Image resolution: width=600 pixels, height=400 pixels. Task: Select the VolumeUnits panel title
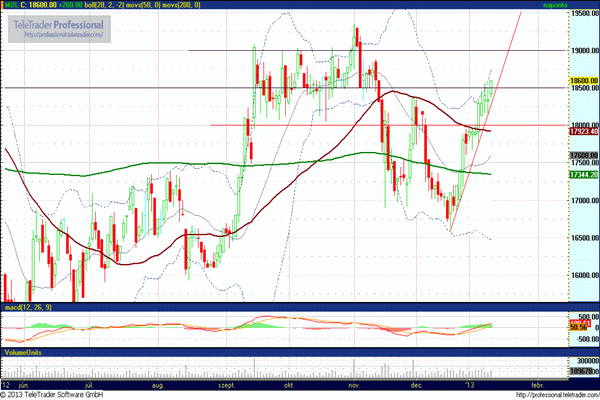[x=23, y=353]
